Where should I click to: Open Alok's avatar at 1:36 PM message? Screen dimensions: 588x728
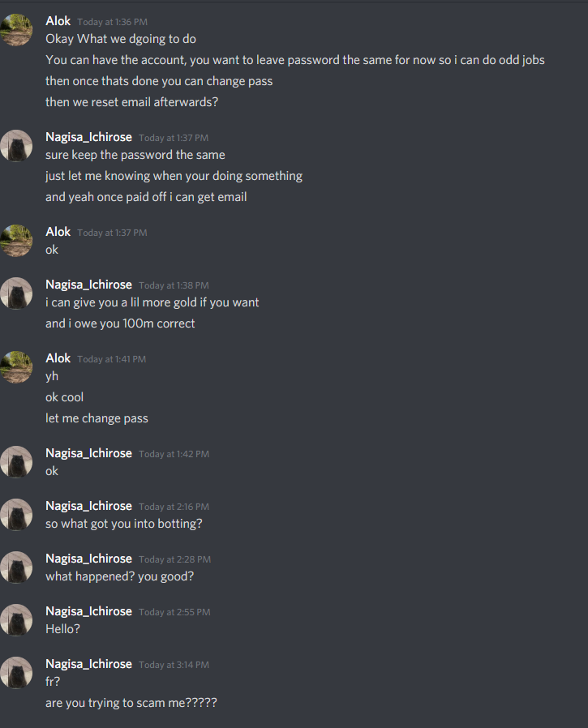pyautogui.click(x=17, y=30)
